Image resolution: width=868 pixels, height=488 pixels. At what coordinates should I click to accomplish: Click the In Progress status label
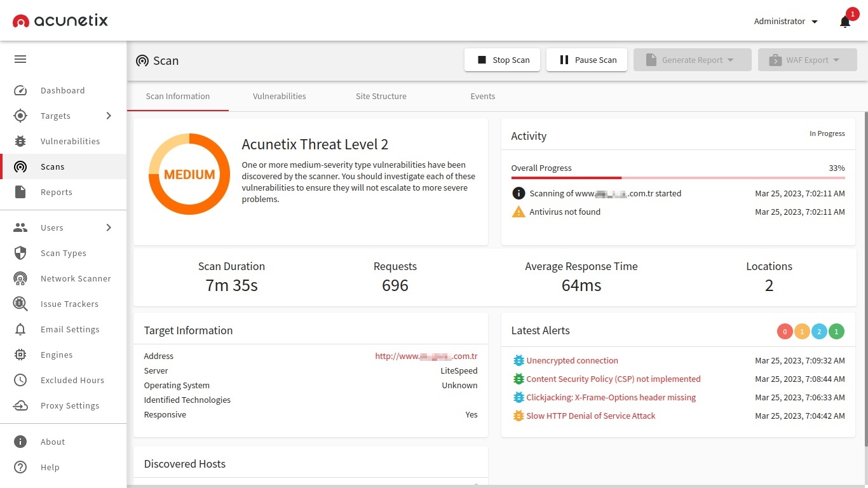coord(827,133)
